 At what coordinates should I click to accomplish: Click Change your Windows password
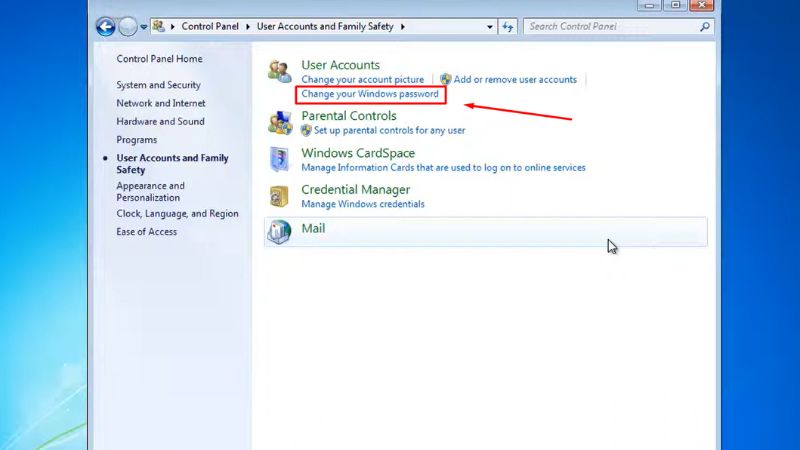click(x=370, y=94)
